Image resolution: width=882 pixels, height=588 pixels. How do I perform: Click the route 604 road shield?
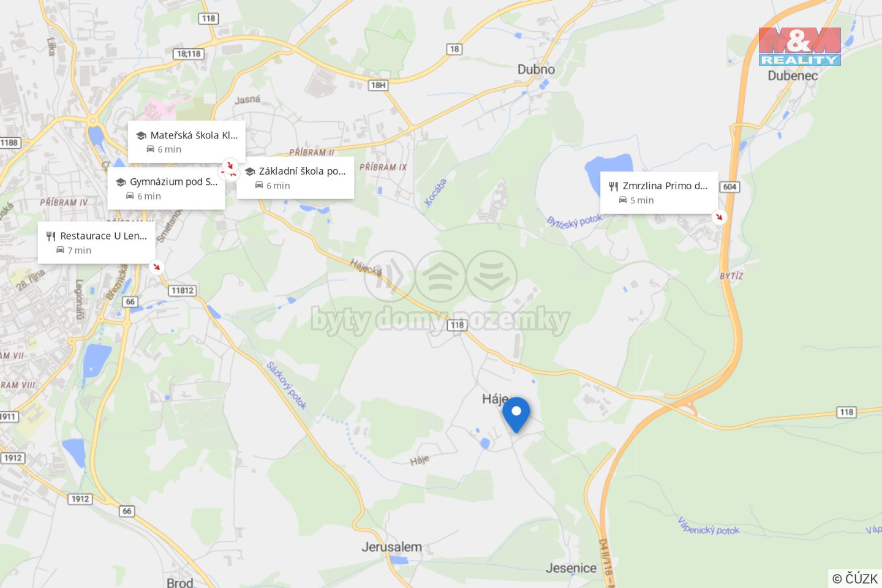[729, 187]
